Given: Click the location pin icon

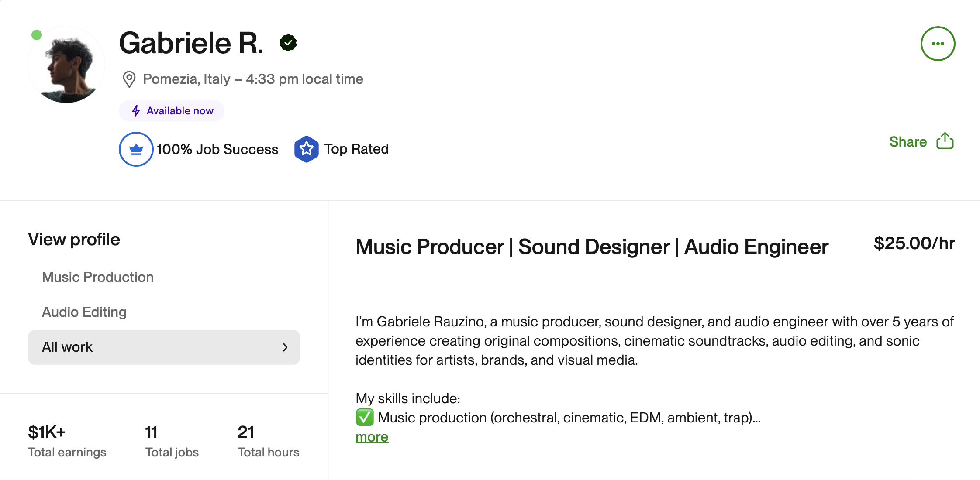Looking at the screenshot, I should 129,79.
